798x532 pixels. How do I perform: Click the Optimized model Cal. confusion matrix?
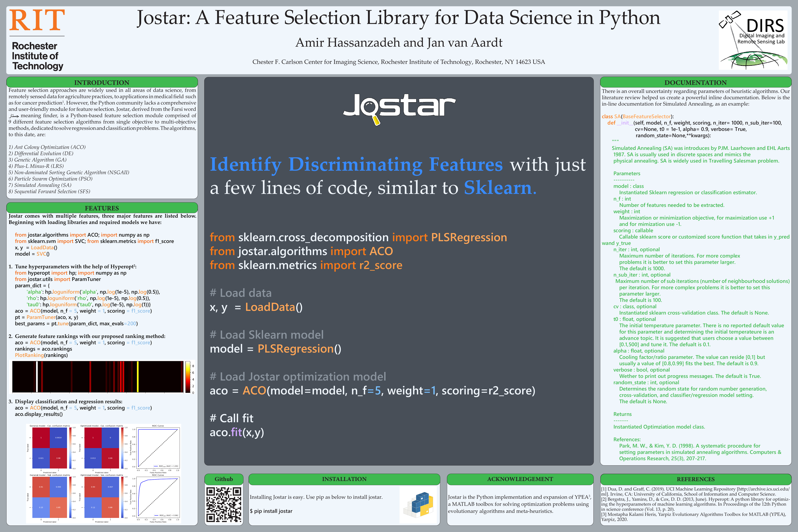(102, 448)
